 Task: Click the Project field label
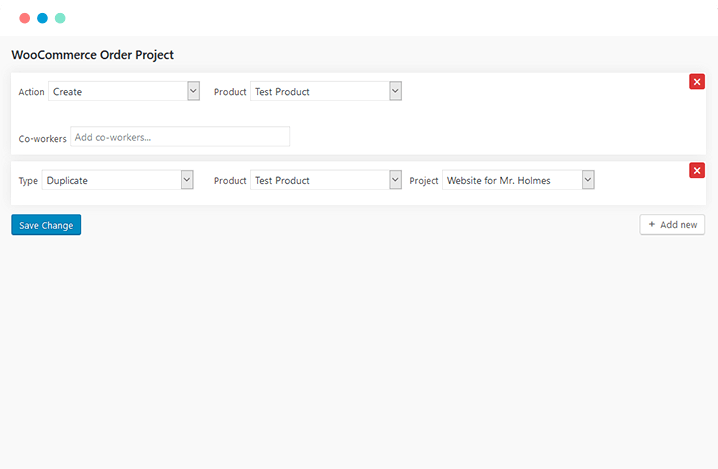424,181
